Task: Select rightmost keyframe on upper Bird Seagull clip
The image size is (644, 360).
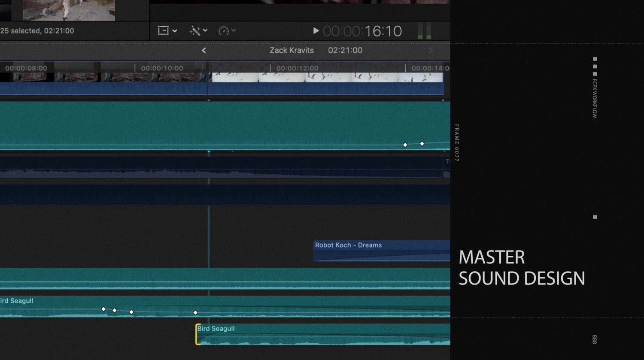Action: coord(195,313)
